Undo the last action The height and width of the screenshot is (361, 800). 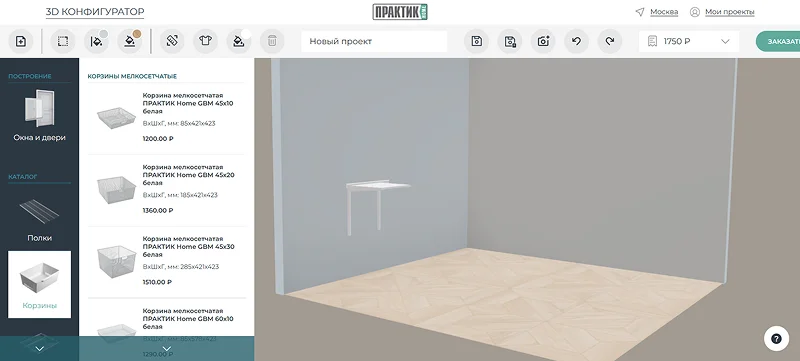tap(577, 41)
